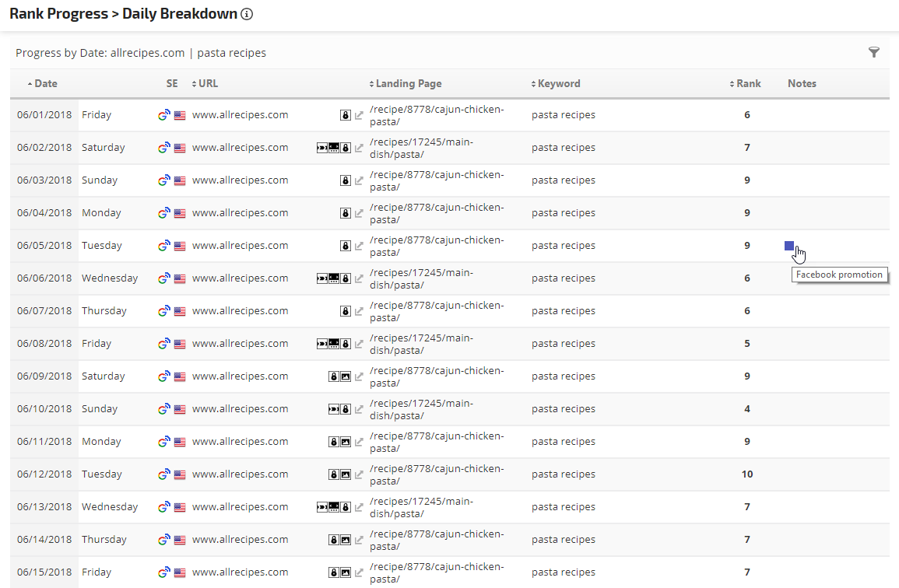
Task: Click the Notes column header
Action: pos(802,83)
